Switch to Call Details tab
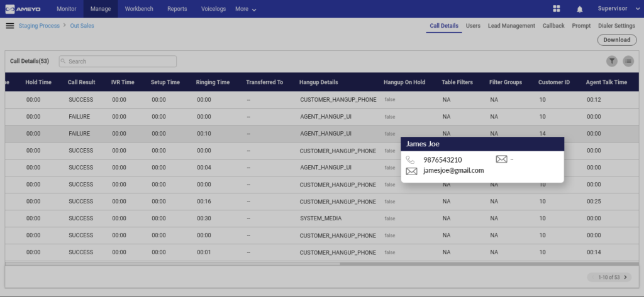 (444, 26)
